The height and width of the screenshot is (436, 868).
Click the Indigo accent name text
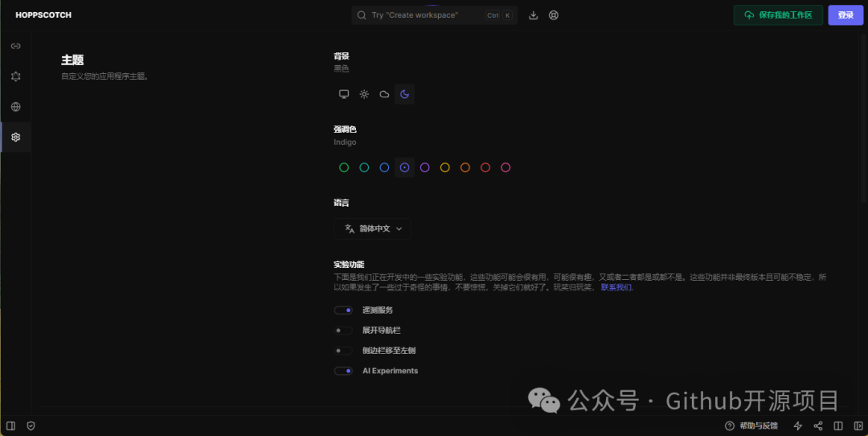pyautogui.click(x=345, y=142)
